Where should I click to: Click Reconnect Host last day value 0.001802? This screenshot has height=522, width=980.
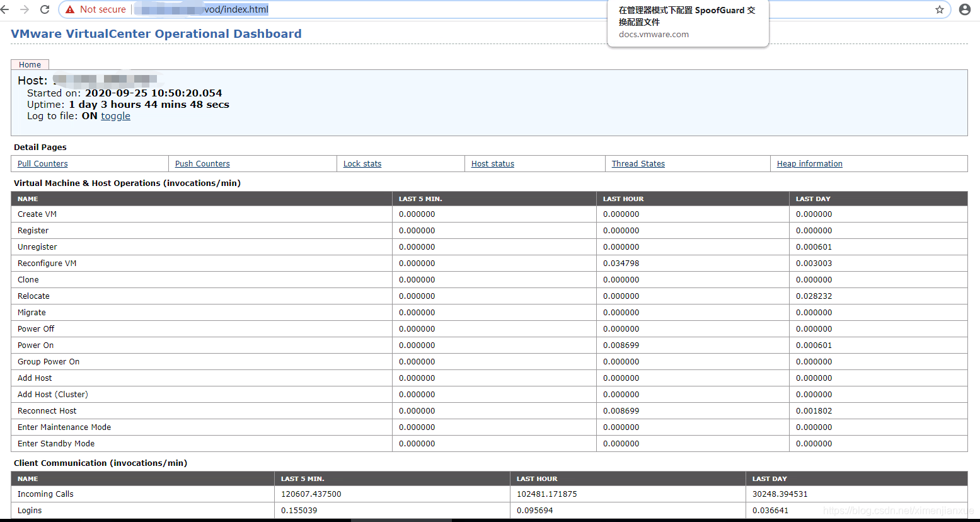[814, 411]
